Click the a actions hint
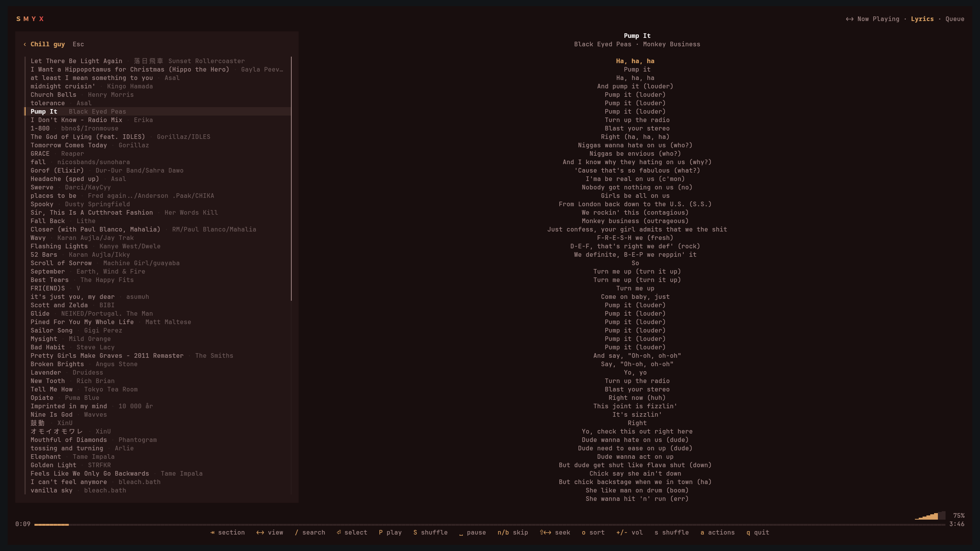The image size is (980, 551). point(717,533)
